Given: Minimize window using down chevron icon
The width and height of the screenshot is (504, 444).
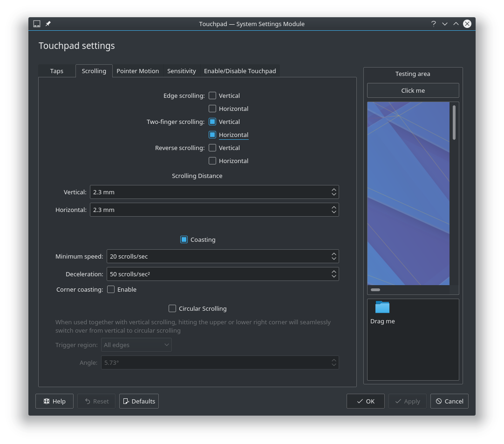Looking at the screenshot, I should (445, 24).
